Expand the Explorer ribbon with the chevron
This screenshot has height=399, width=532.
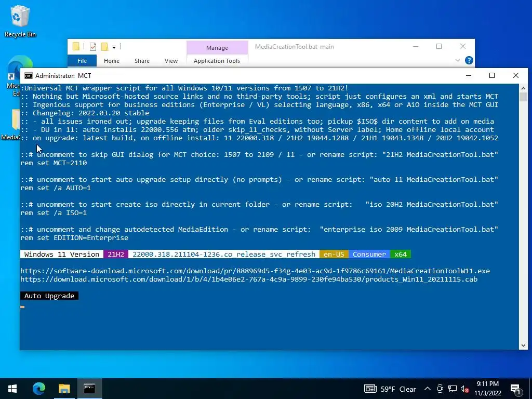(457, 60)
